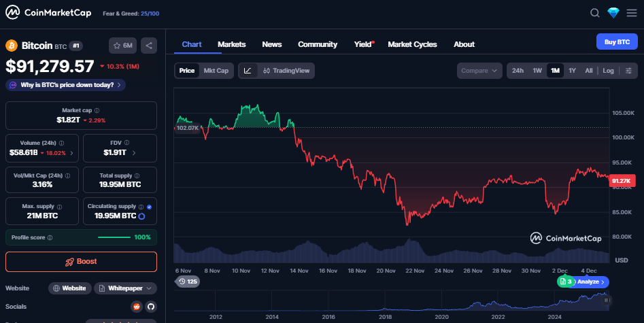Viewport: 644px width, 323px height.
Task: Pause the mini chart range handle
Action: pyautogui.click(x=606, y=301)
